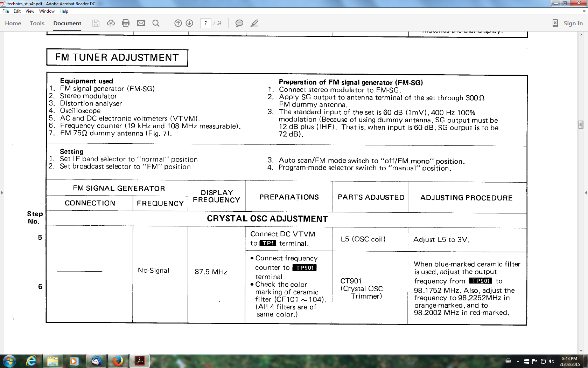
Task: Click the network tray icon
Action: [543, 361]
